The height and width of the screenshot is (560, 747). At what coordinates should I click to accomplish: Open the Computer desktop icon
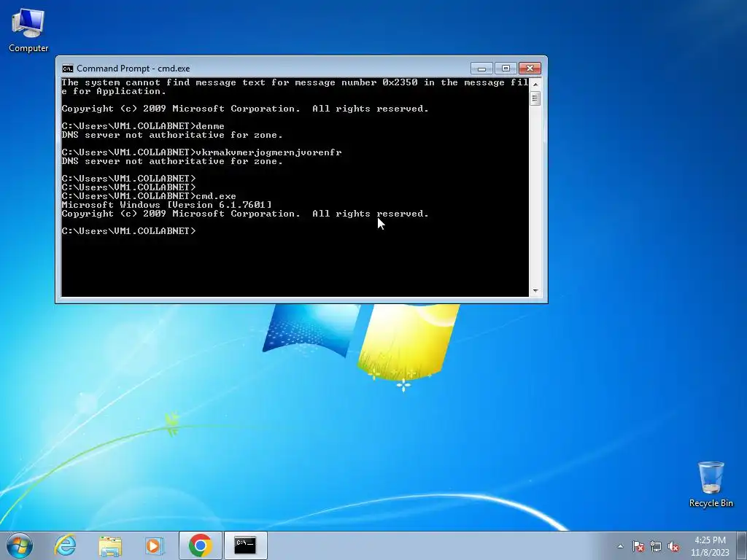click(x=28, y=30)
